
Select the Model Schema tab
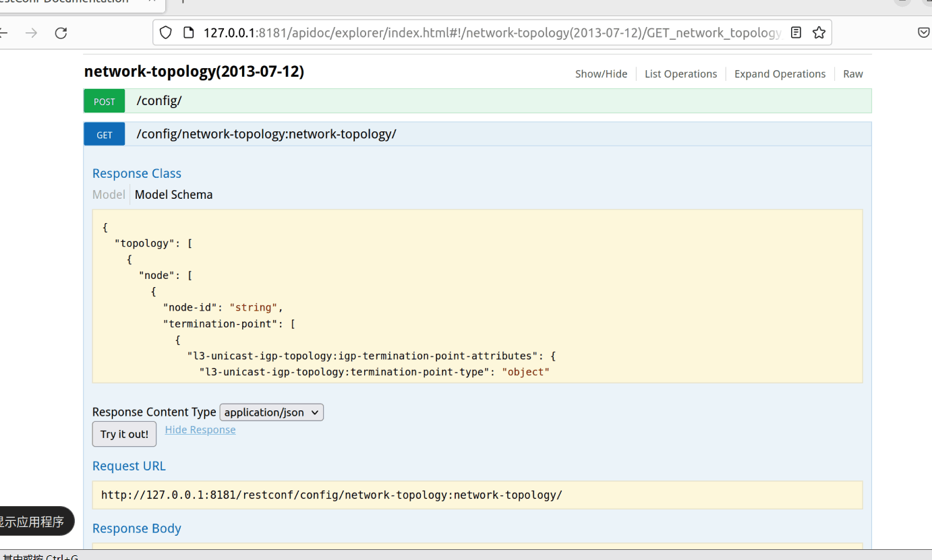point(173,195)
